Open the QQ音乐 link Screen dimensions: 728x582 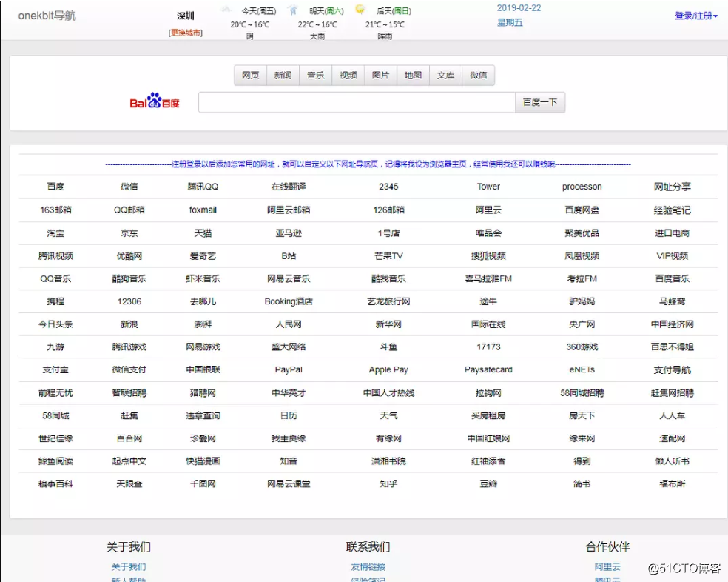[55, 278]
